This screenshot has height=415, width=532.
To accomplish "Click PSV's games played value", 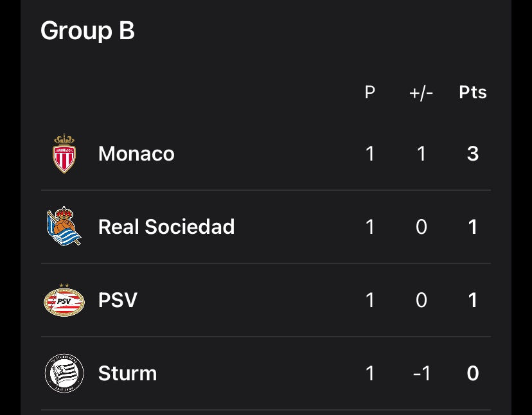I will click(370, 300).
